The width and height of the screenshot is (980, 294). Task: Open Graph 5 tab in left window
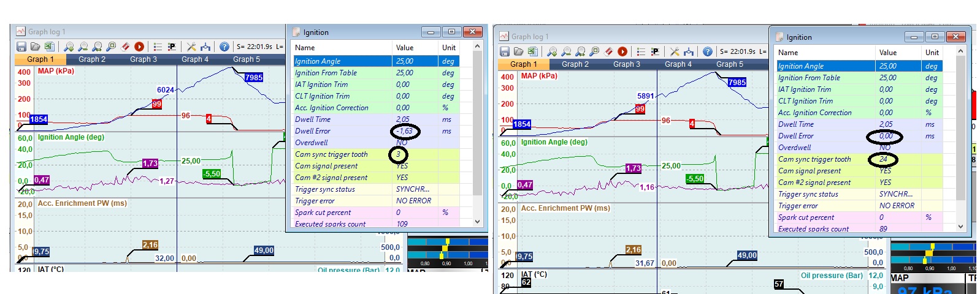click(x=247, y=59)
